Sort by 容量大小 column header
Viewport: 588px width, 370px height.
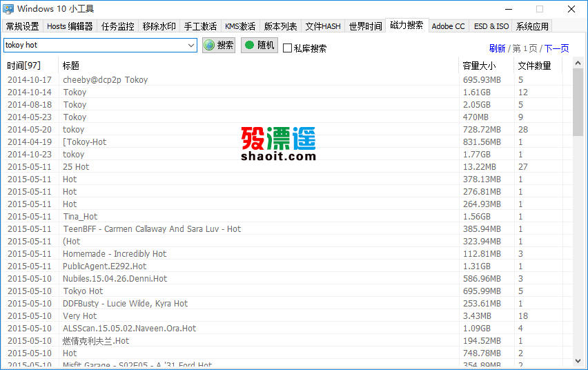coord(487,66)
